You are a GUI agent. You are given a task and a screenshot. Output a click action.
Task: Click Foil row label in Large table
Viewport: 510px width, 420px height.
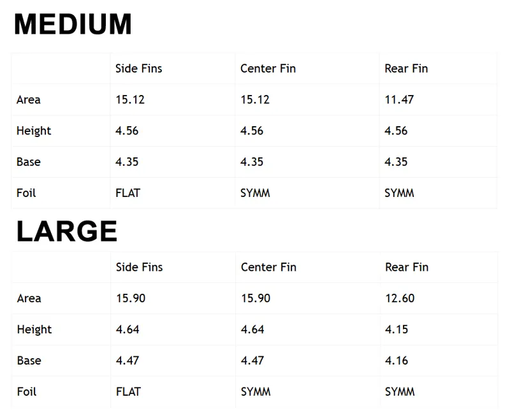point(27,392)
